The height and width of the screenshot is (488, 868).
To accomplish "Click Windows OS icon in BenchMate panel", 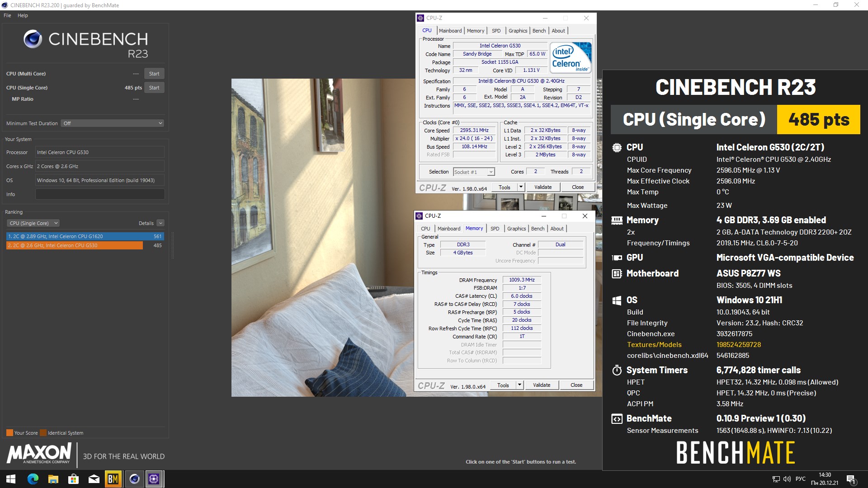I will click(x=617, y=300).
